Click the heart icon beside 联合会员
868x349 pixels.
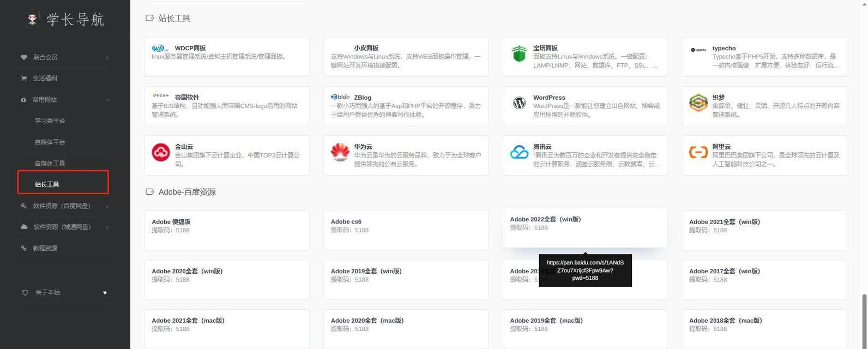(23, 57)
